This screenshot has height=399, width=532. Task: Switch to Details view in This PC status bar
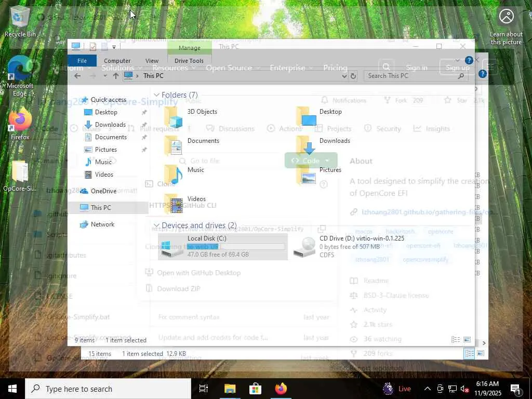click(455, 340)
